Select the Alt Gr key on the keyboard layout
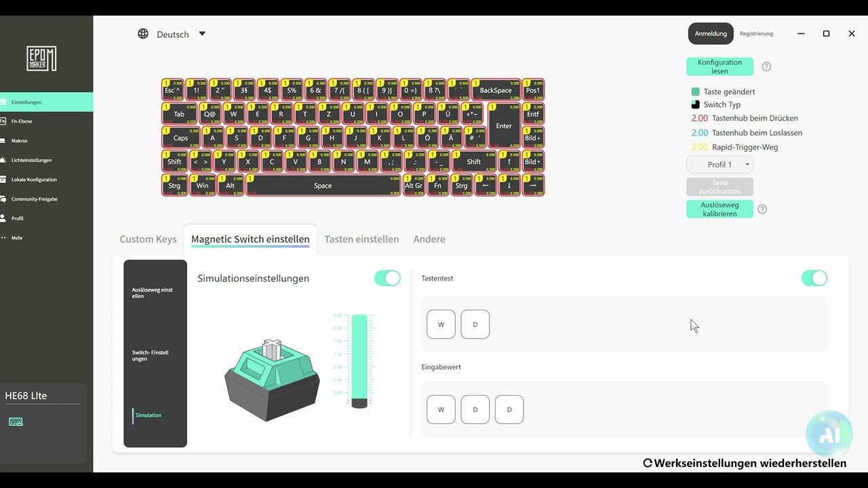 (414, 186)
